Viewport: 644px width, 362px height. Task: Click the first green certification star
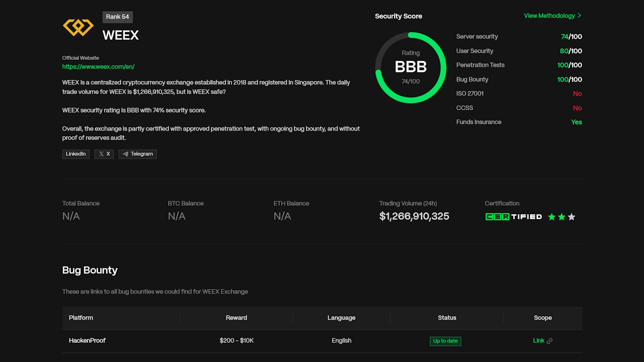pyautogui.click(x=551, y=217)
